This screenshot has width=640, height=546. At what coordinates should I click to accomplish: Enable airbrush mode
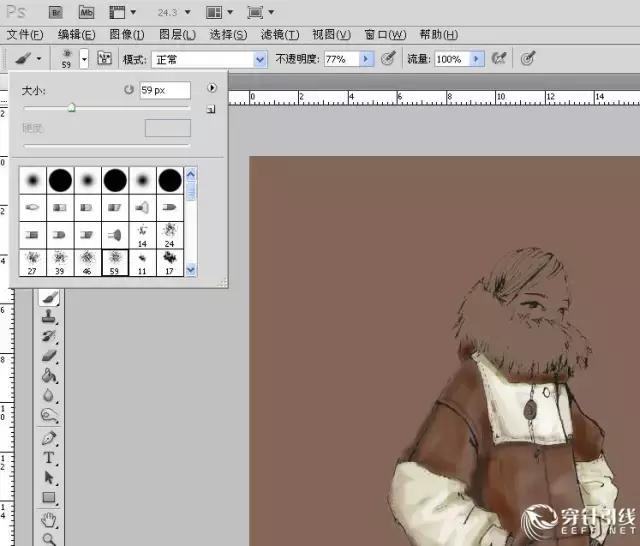(499, 58)
